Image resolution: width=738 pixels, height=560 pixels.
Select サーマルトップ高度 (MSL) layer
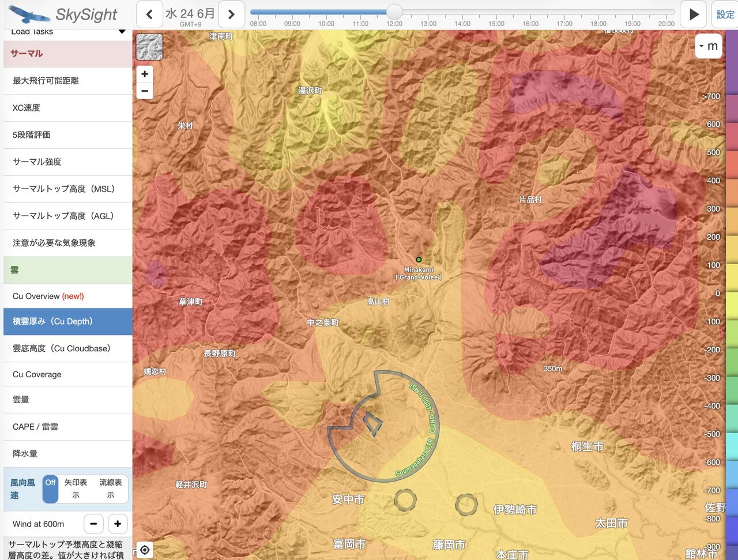point(68,189)
